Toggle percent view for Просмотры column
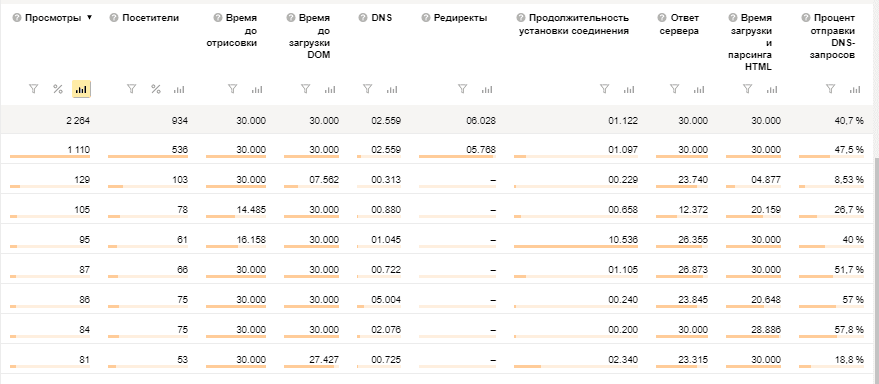Image resolution: width=879 pixels, height=384 pixels. click(x=58, y=89)
